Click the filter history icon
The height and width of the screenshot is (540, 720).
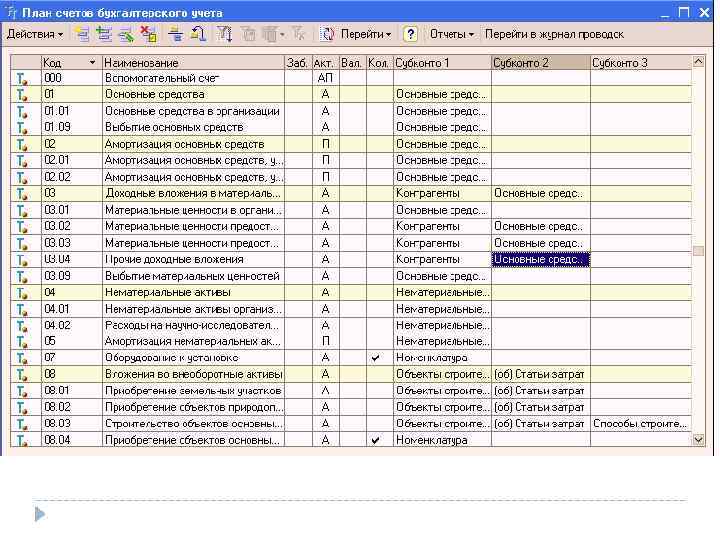273,34
